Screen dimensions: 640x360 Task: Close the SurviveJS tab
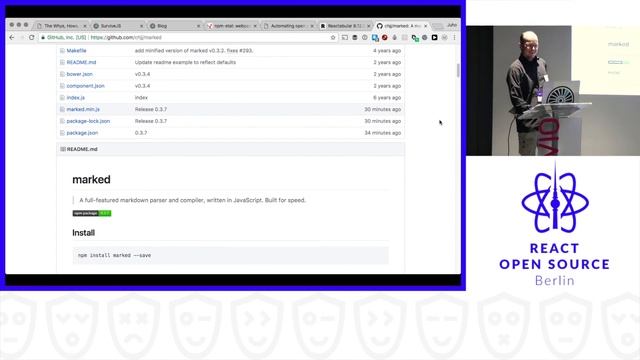click(x=142, y=26)
